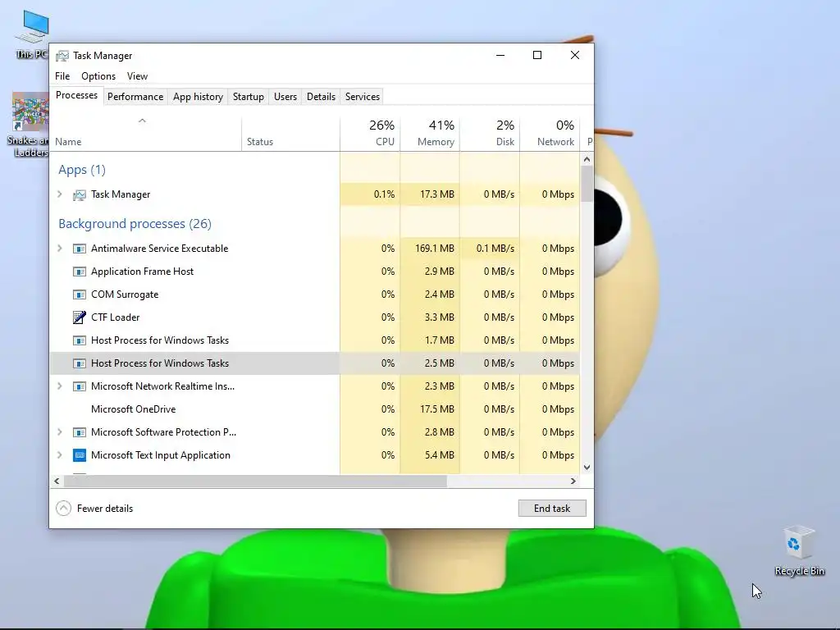840x630 pixels.
Task: Click the horizontal scrollbar thumb
Action: coord(255,481)
